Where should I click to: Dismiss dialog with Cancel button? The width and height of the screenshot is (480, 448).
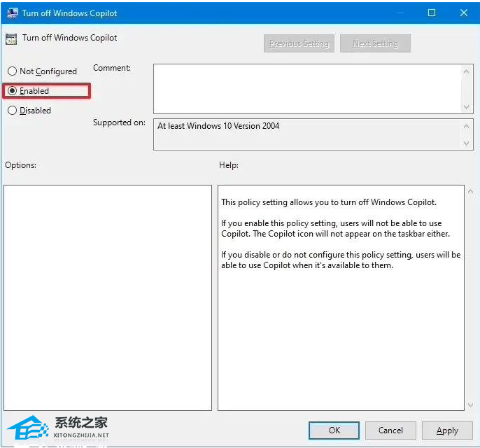390,430
